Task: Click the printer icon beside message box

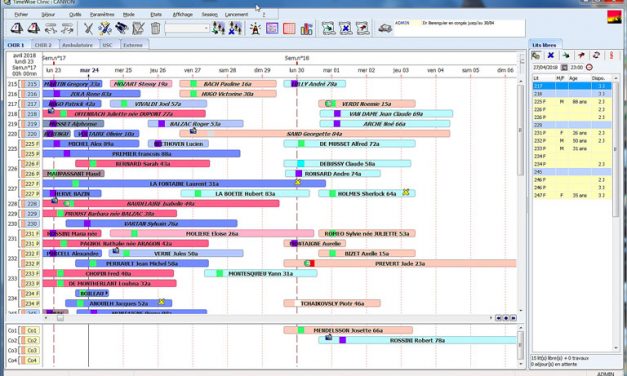Action: point(385,28)
